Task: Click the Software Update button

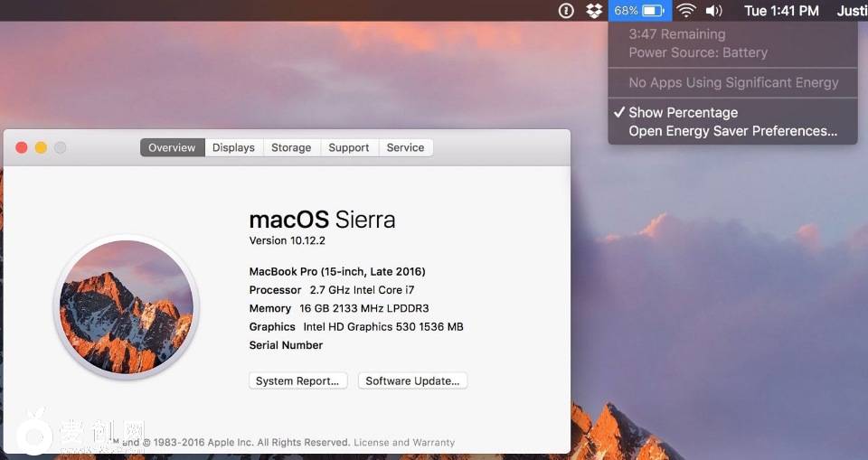Action: click(x=412, y=380)
